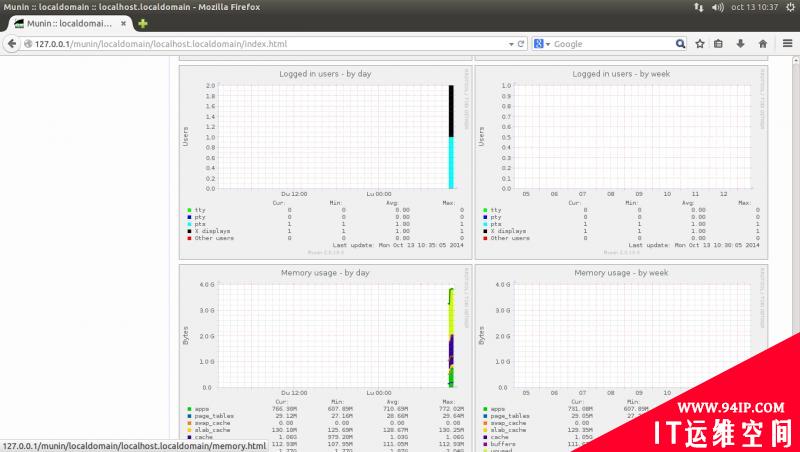The height and width of the screenshot is (452, 800).
Task: Select the Munin :: localdomain tab
Action: click(70, 23)
